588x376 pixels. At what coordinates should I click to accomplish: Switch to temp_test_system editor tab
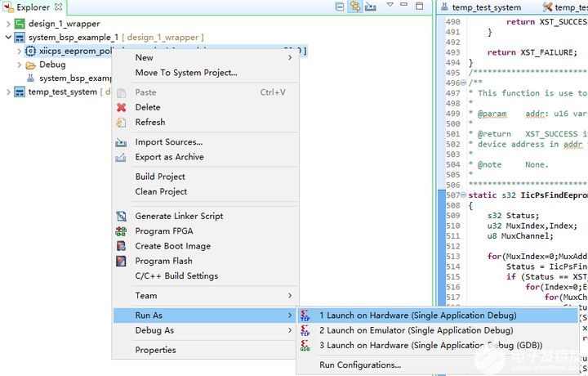pyautogui.click(x=482, y=7)
